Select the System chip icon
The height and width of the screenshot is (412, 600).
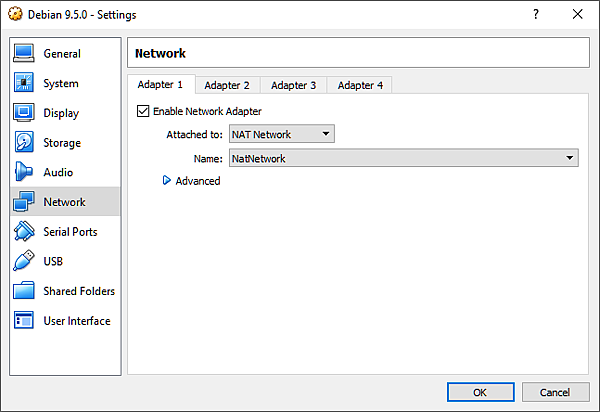coord(25,83)
